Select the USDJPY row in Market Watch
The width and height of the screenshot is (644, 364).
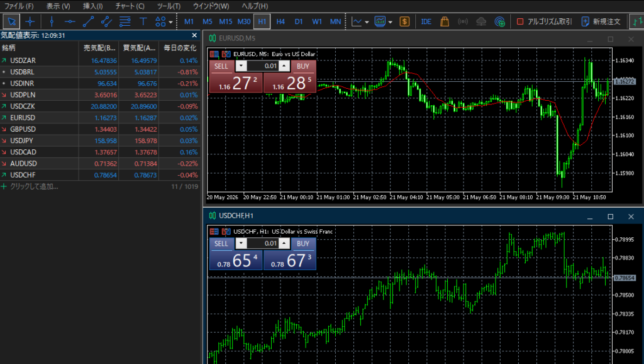coord(100,140)
